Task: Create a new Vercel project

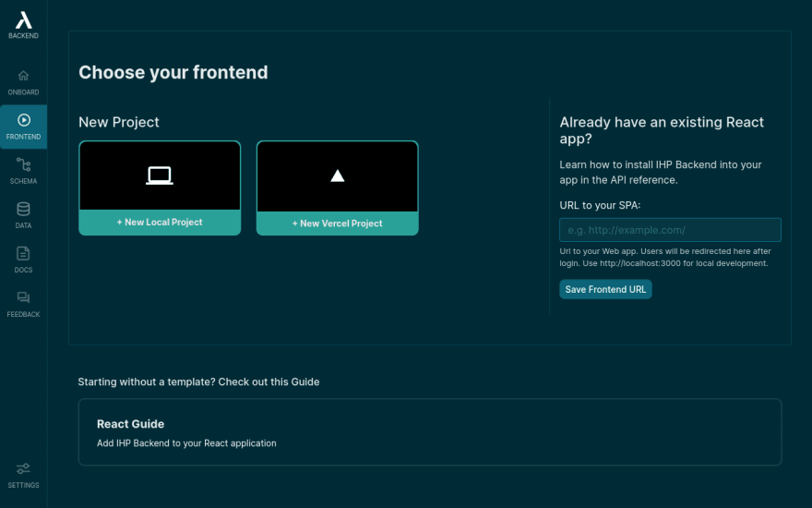Action: pos(337,224)
